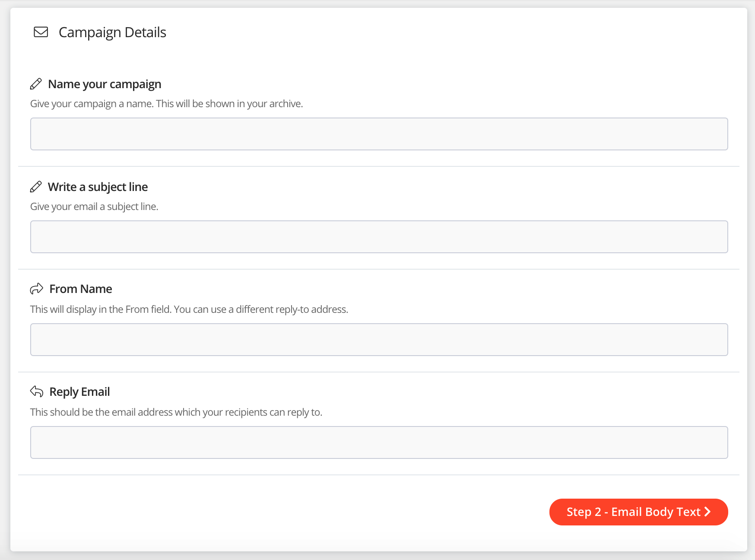
Task: Click 'Give your campaign a name' help text
Action: pyautogui.click(x=167, y=104)
